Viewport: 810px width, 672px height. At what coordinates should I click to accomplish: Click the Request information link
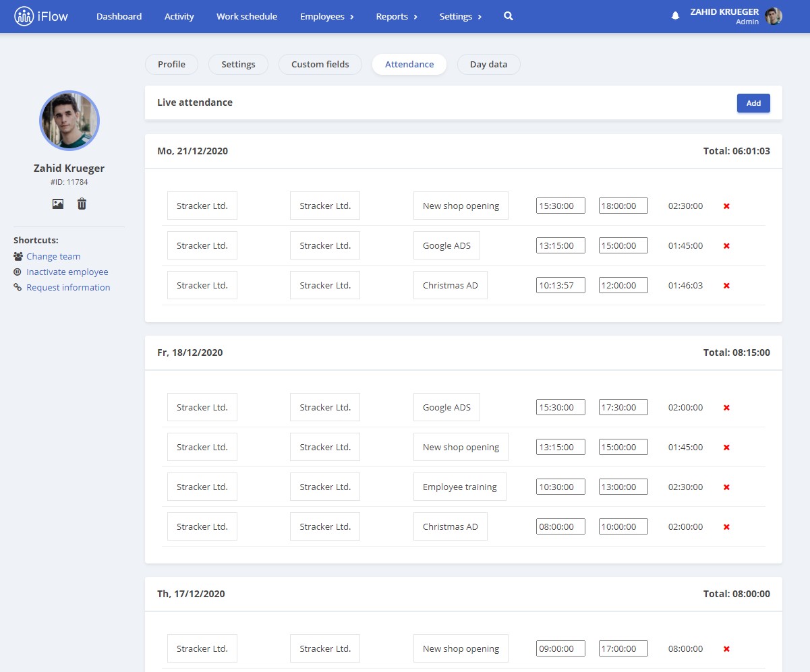coord(67,288)
